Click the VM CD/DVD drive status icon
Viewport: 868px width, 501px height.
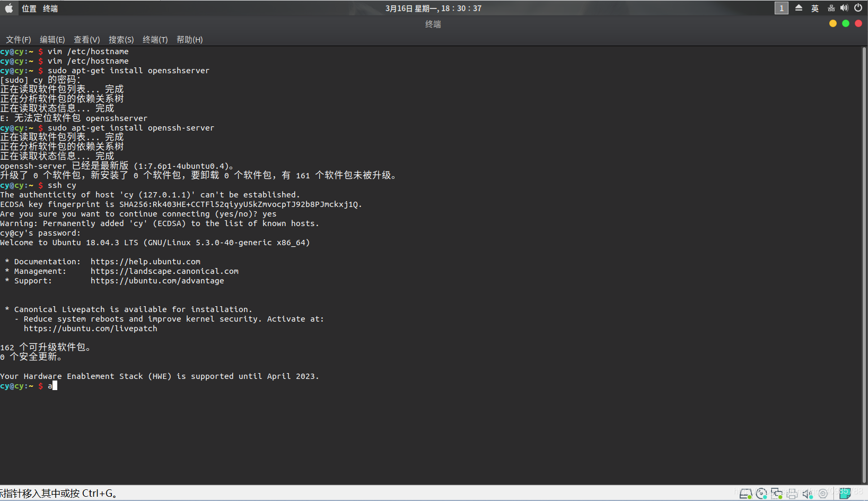pos(761,494)
